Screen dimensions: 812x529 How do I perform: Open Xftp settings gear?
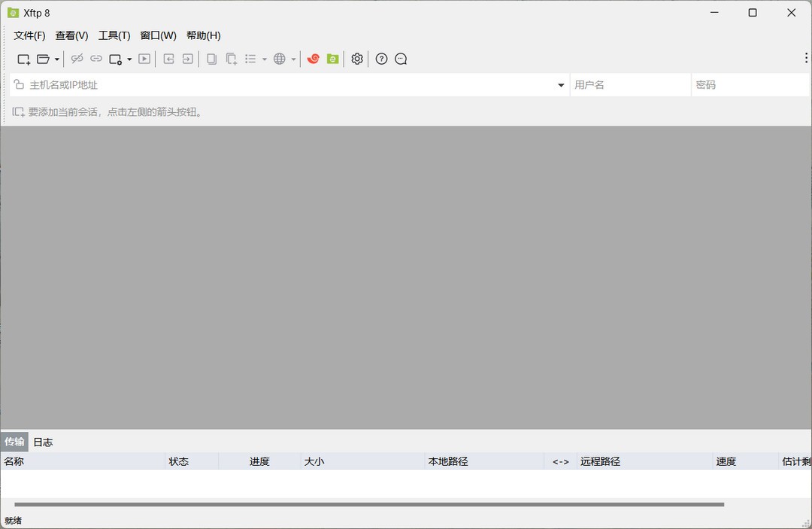point(356,59)
